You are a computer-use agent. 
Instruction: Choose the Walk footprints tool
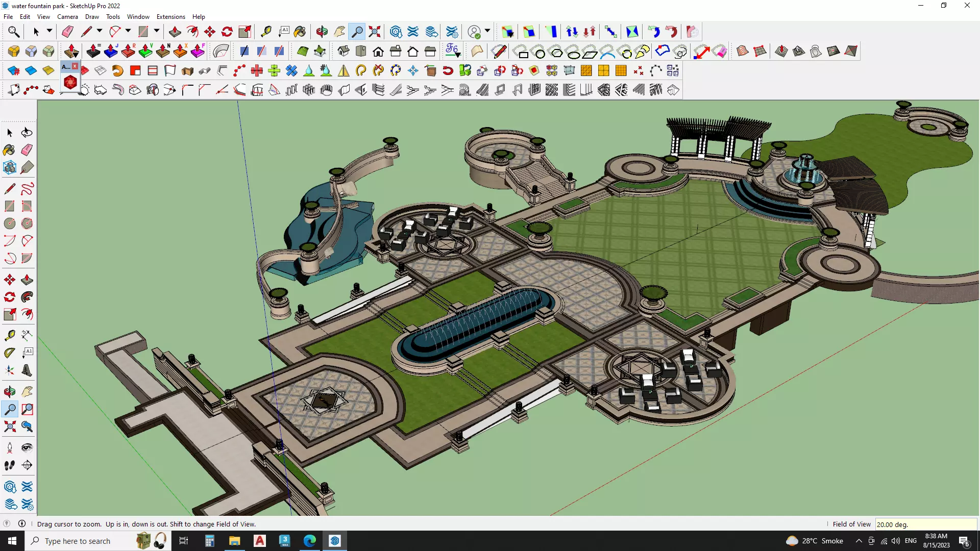[x=9, y=465]
